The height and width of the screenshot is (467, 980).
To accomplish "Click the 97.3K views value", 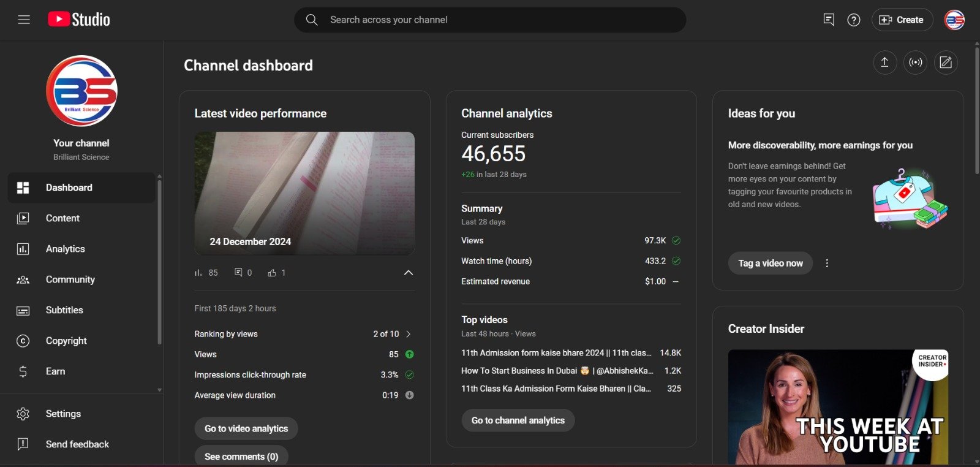I will (655, 240).
